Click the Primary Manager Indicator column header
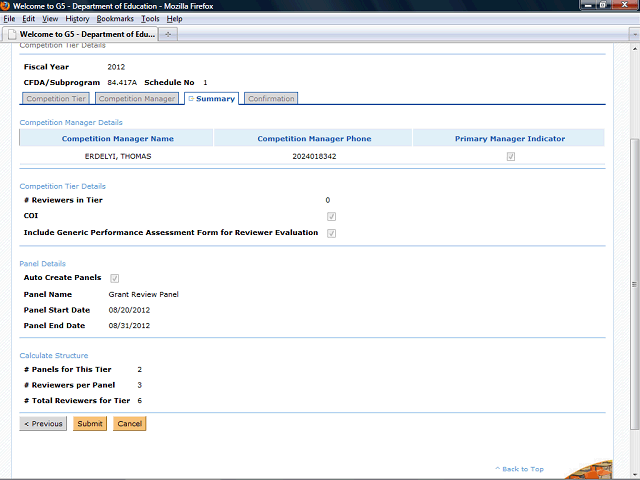 pos(510,138)
